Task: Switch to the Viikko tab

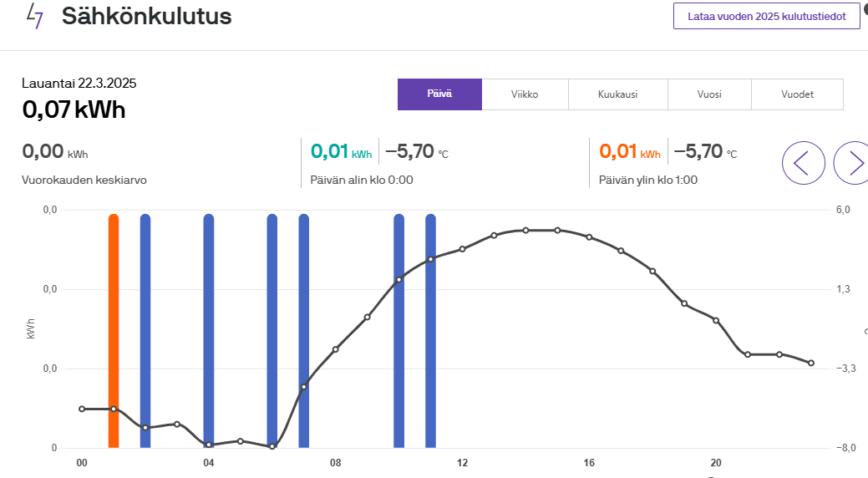Action: (525, 94)
